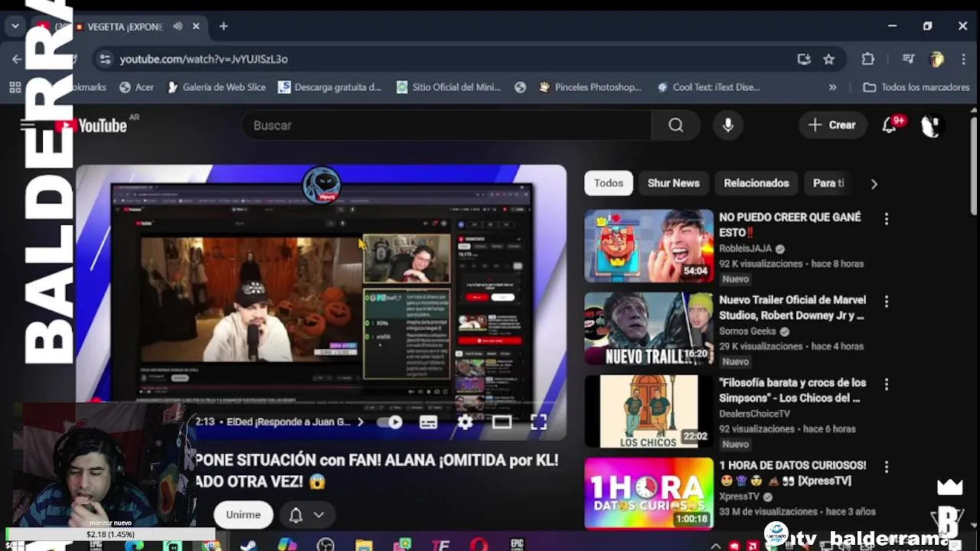Click the Crear button
The image size is (980, 551).
(x=832, y=126)
